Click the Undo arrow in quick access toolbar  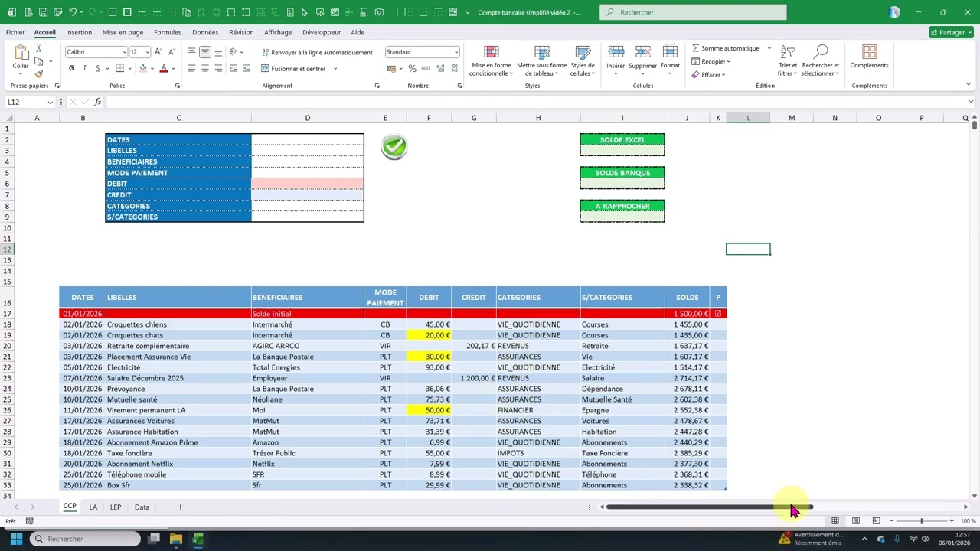point(73,12)
